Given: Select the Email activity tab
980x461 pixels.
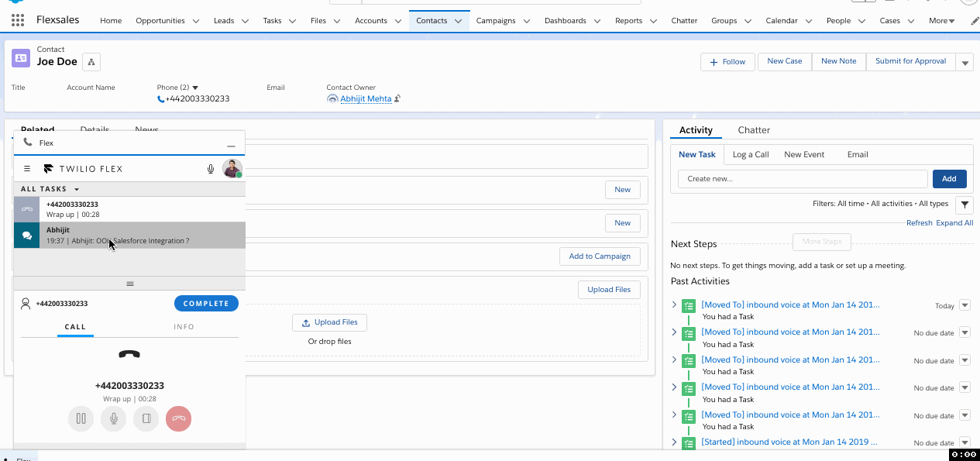Looking at the screenshot, I should click(858, 154).
